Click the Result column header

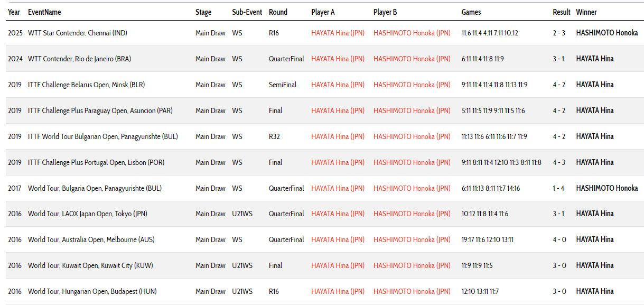pyautogui.click(x=562, y=12)
